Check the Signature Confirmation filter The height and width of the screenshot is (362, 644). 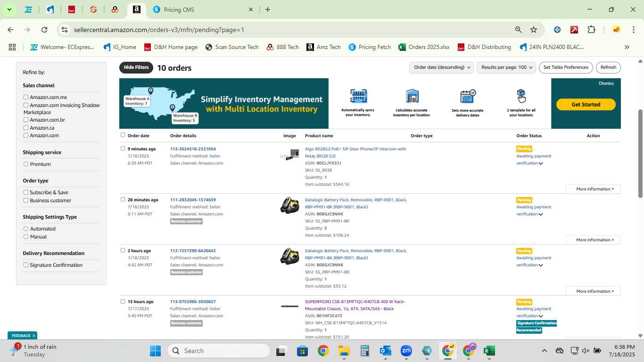tap(26, 265)
